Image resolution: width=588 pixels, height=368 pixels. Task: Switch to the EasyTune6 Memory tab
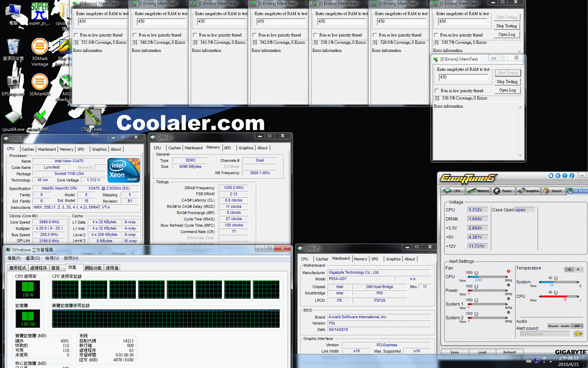click(x=478, y=191)
